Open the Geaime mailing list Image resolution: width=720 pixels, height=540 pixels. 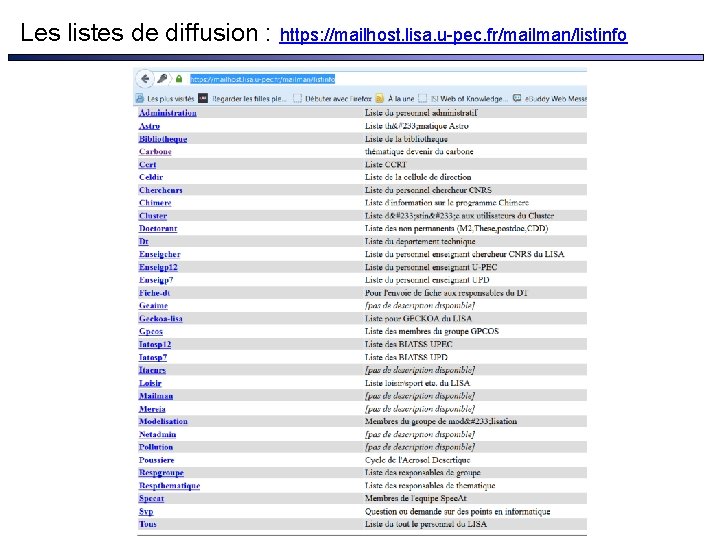click(x=153, y=306)
